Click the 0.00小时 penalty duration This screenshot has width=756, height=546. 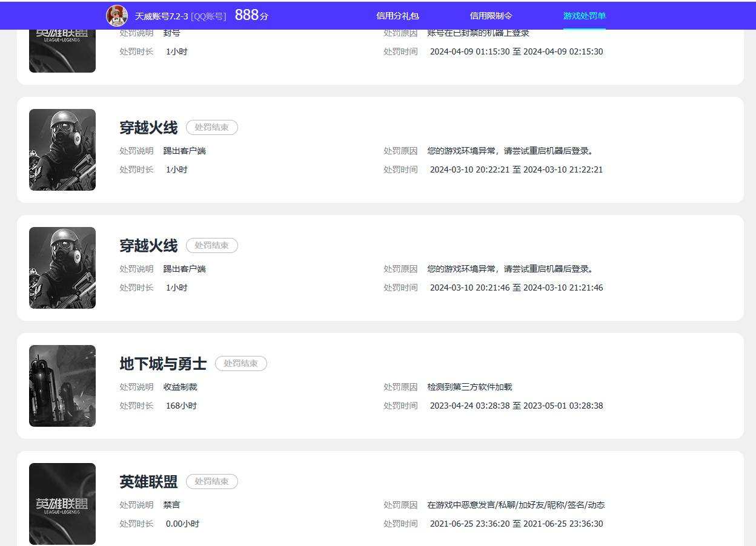182,524
